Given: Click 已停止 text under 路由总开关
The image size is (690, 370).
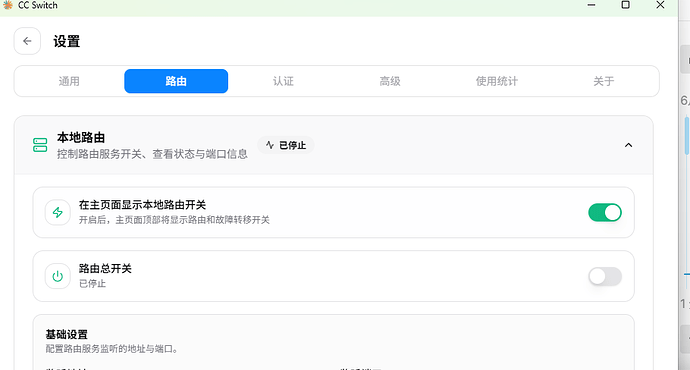Looking at the screenshot, I should pos(92,283).
